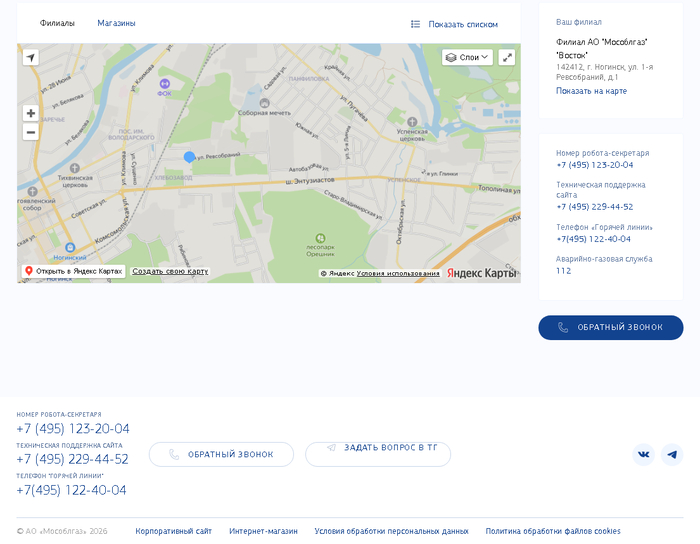The image size is (700, 544).
Task: Click the ФОК sports icon on the map
Action: [165, 83]
